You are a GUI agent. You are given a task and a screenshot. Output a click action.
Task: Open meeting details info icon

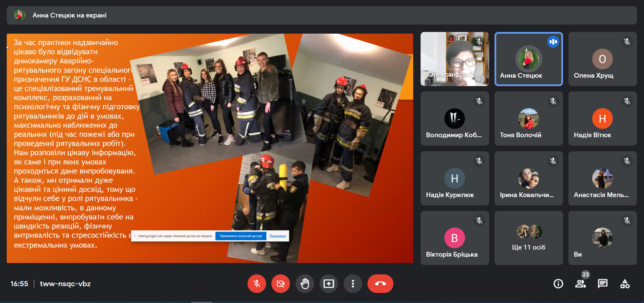click(558, 284)
